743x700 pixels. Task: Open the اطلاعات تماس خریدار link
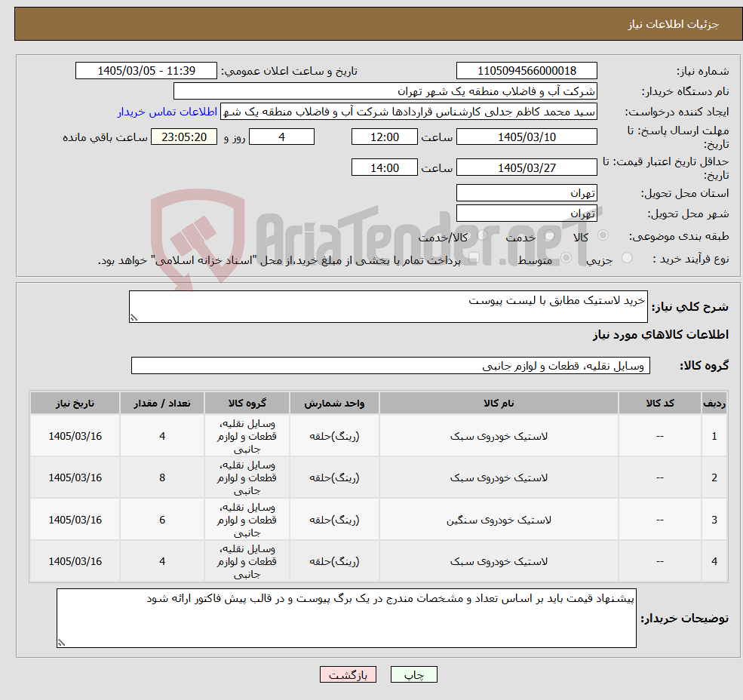167,112
